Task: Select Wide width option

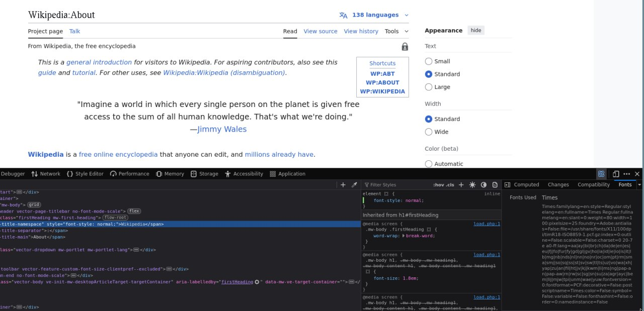Action: click(x=429, y=132)
